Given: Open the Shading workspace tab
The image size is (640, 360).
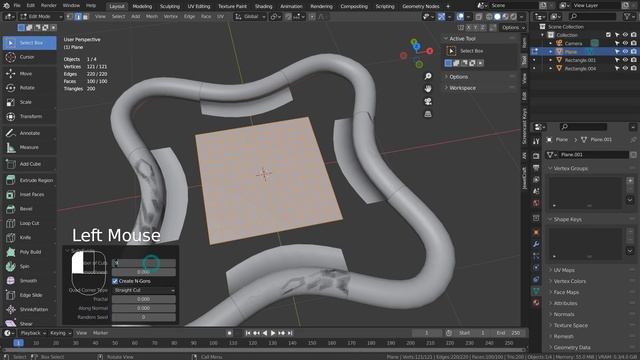Looking at the screenshot, I should pos(263,6).
